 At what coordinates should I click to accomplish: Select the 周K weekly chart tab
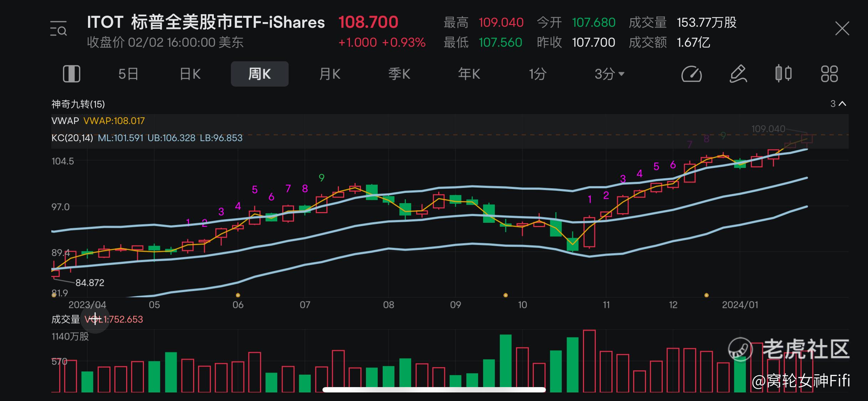pos(260,74)
